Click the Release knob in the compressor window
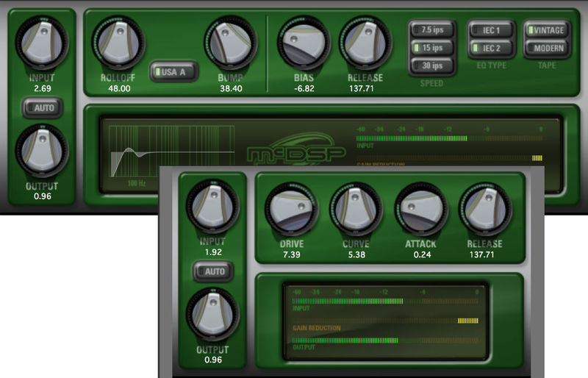This screenshot has width=588, height=378. [485, 209]
